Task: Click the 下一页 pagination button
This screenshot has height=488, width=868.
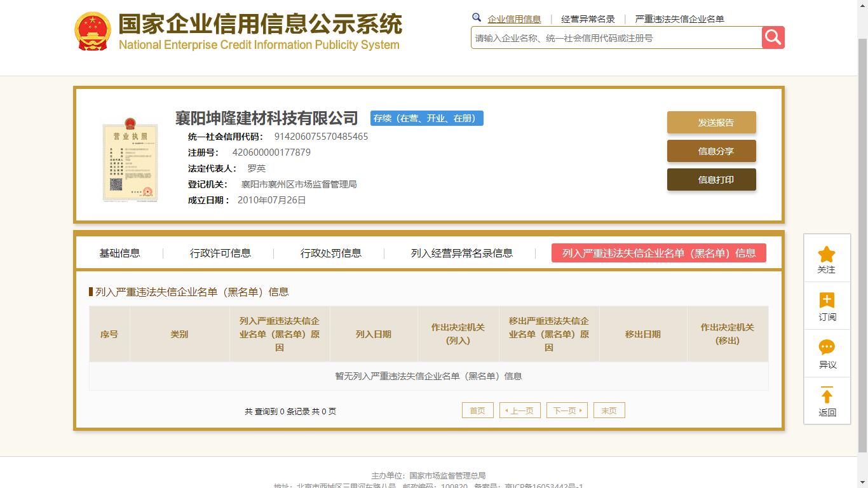Action: point(567,410)
